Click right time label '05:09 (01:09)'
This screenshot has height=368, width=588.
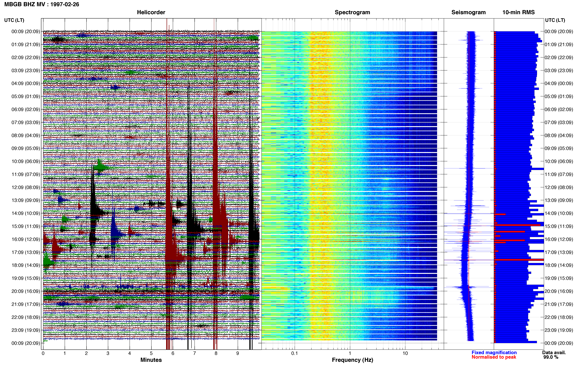[x=559, y=96]
